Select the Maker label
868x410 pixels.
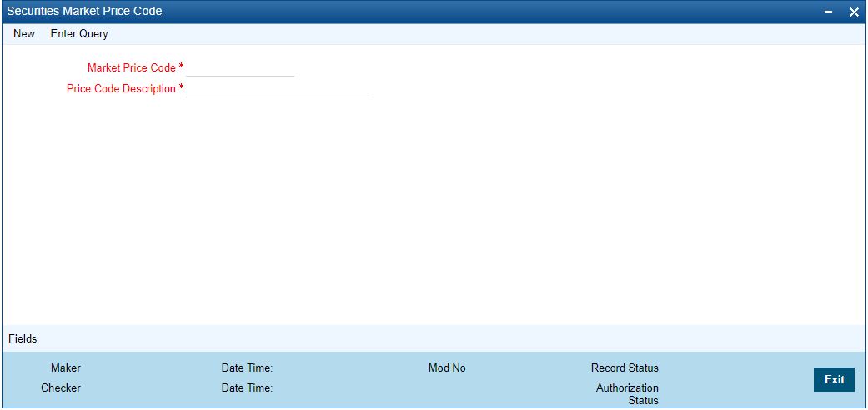(66, 368)
